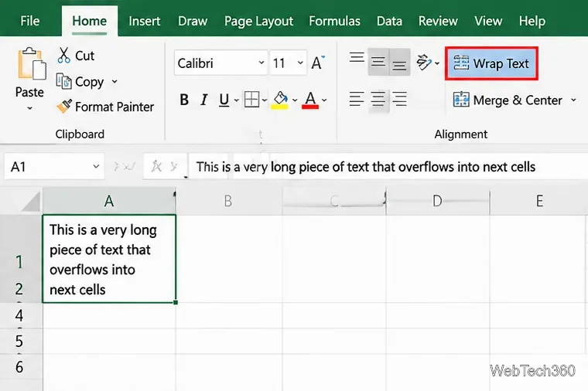Expand underline style dropdown arrow
Screen dimensions: 588x391
[236, 100]
